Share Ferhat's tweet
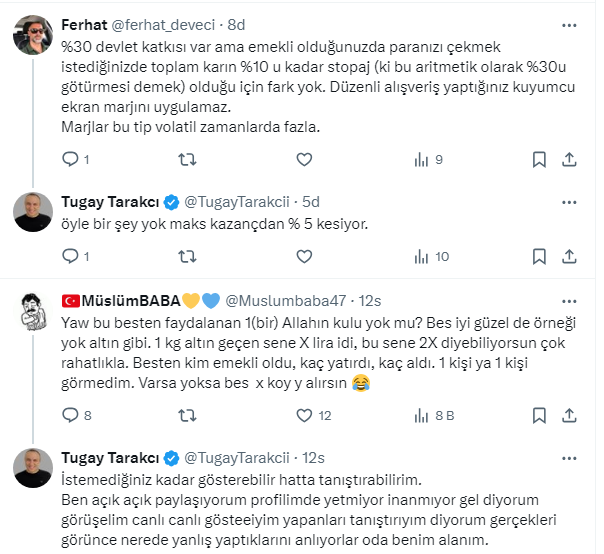The width and height of the screenshot is (604, 554). 570,159
